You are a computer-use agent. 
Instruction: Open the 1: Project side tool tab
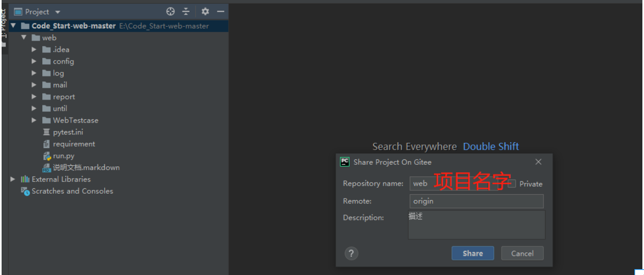pyautogui.click(x=4, y=27)
